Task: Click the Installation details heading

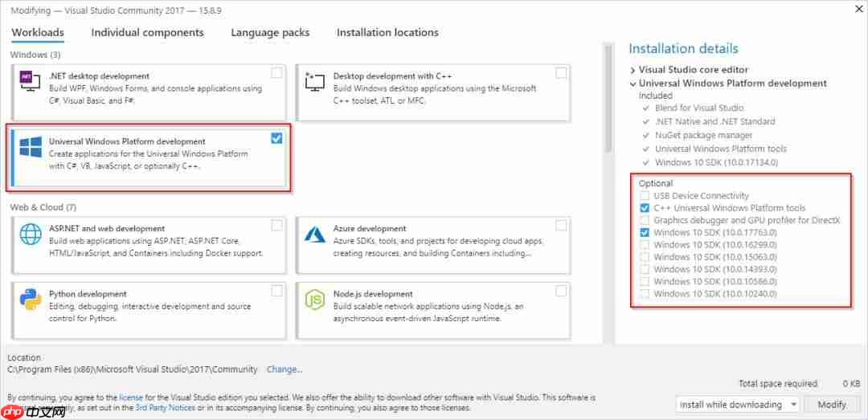Action: pos(684,49)
